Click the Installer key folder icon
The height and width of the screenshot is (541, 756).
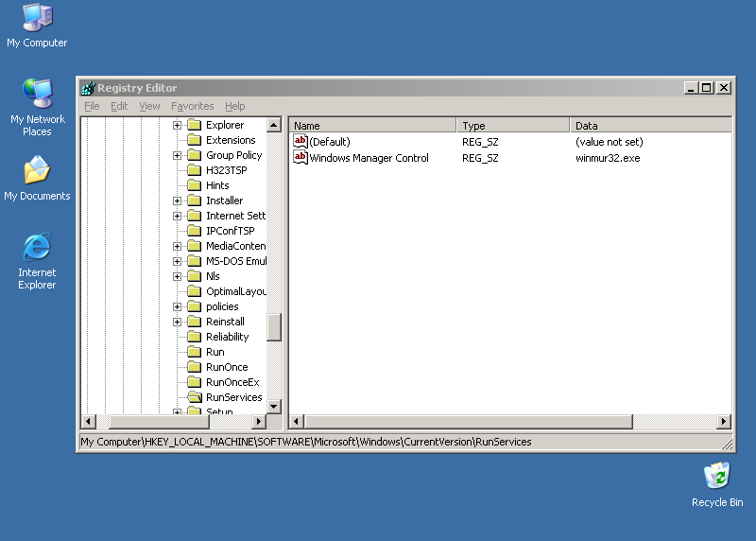pyautogui.click(x=195, y=201)
